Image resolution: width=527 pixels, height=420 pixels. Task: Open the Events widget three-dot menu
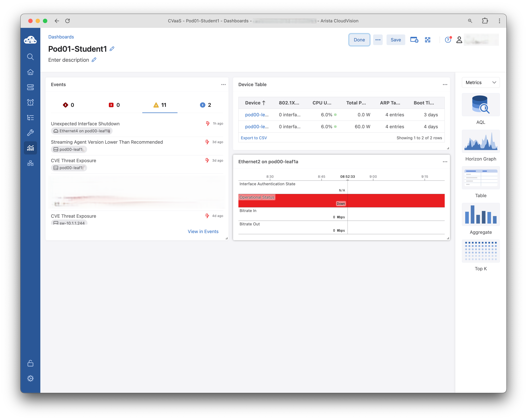[223, 84]
